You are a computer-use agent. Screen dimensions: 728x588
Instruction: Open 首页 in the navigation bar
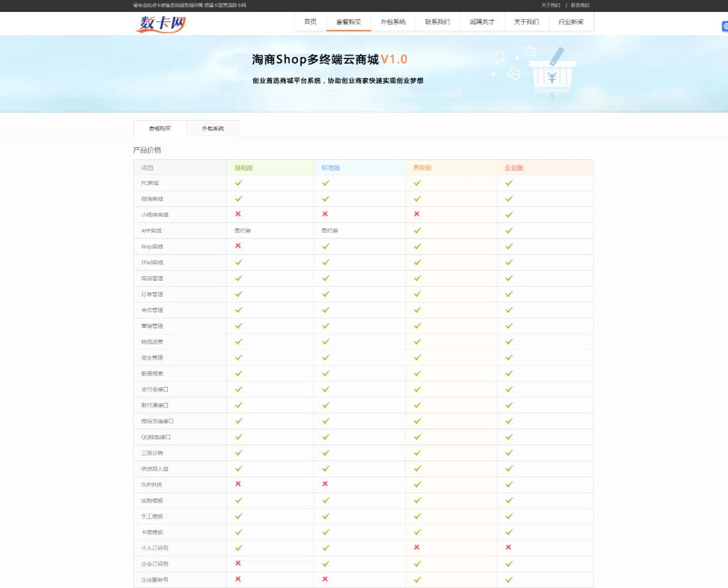(310, 22)
